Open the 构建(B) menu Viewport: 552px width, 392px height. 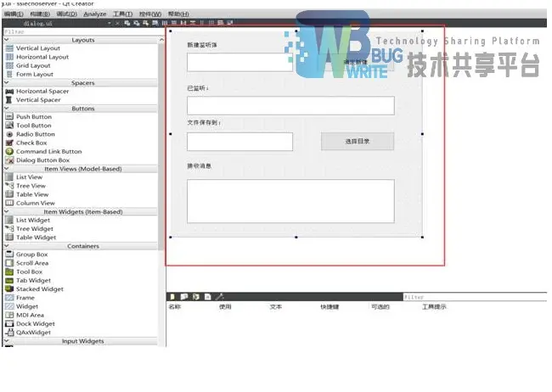click(x=40, y=14)
